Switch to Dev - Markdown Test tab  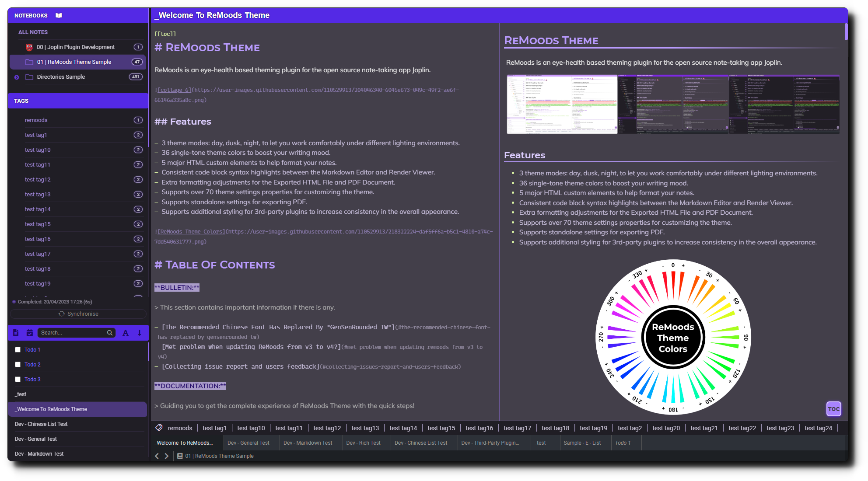[x=308, y=443]
